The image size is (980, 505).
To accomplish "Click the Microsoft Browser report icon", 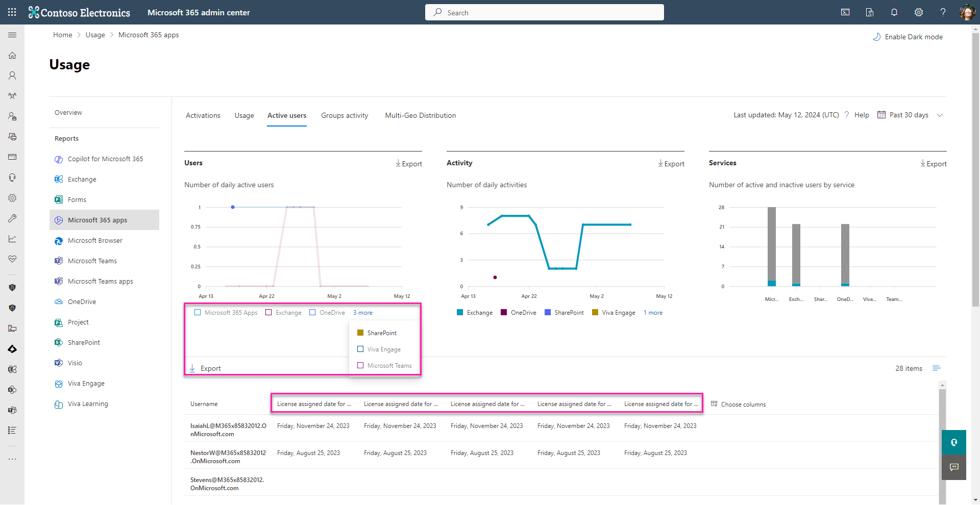I will pyautogui.click(x=59, y=241).
